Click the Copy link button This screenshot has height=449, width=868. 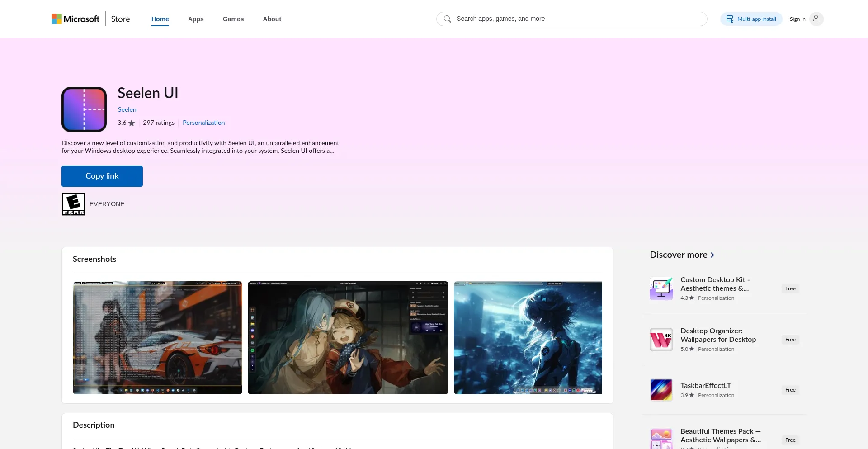pos(102,176)
